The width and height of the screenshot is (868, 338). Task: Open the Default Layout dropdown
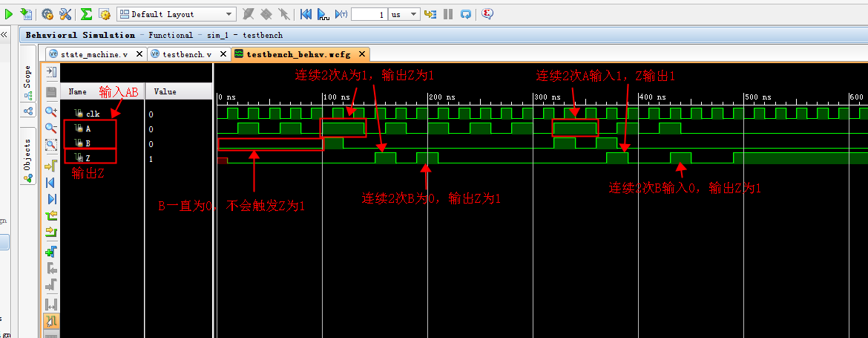point(176,14)
